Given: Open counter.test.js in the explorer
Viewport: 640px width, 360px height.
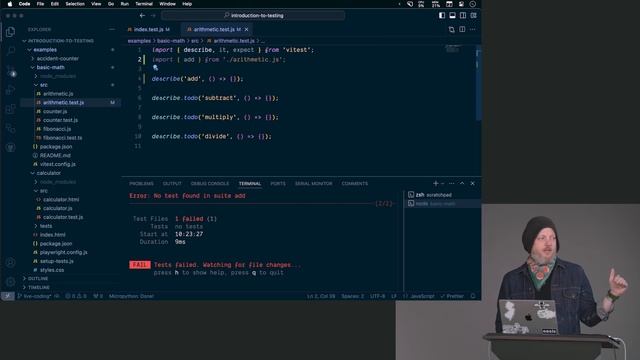Looking at the screenshot, I should coord(60,120).
